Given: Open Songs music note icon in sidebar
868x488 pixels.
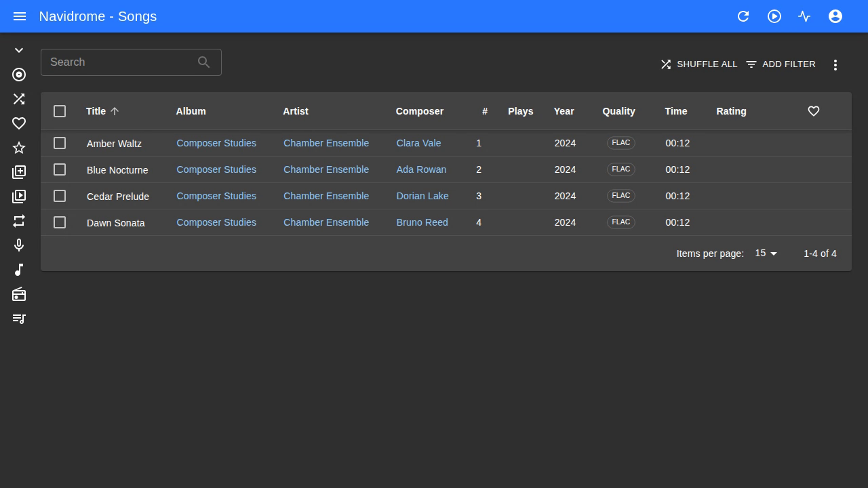Looking at the screenshot, I should [19, 270].
